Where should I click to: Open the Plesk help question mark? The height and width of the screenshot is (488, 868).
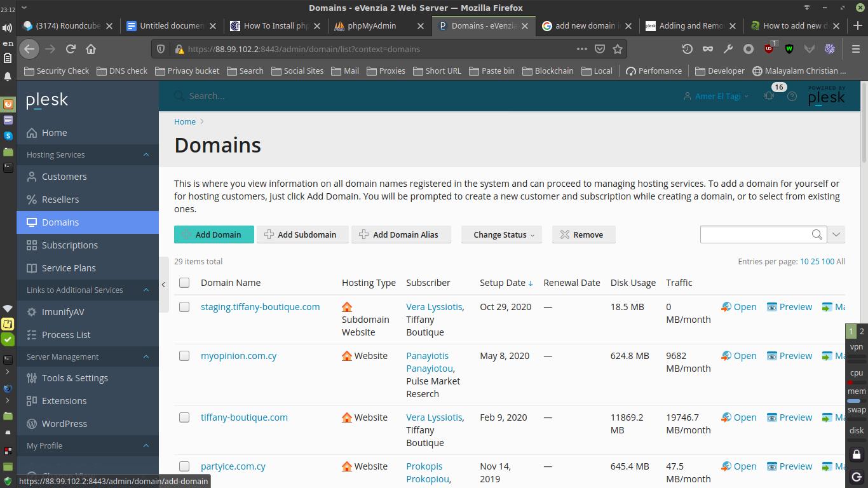(792, 97)
